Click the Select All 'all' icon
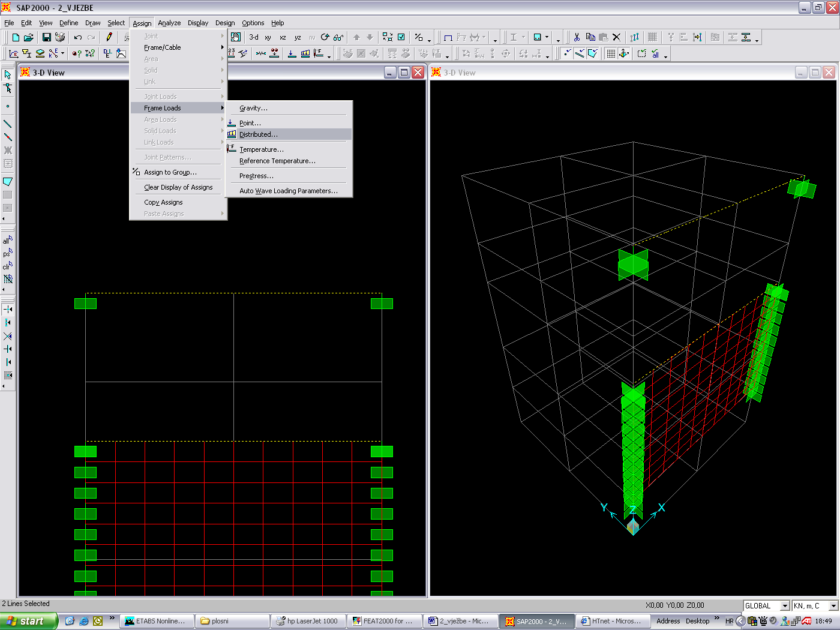This screenshot has width=840, height=630. [8, 240]
